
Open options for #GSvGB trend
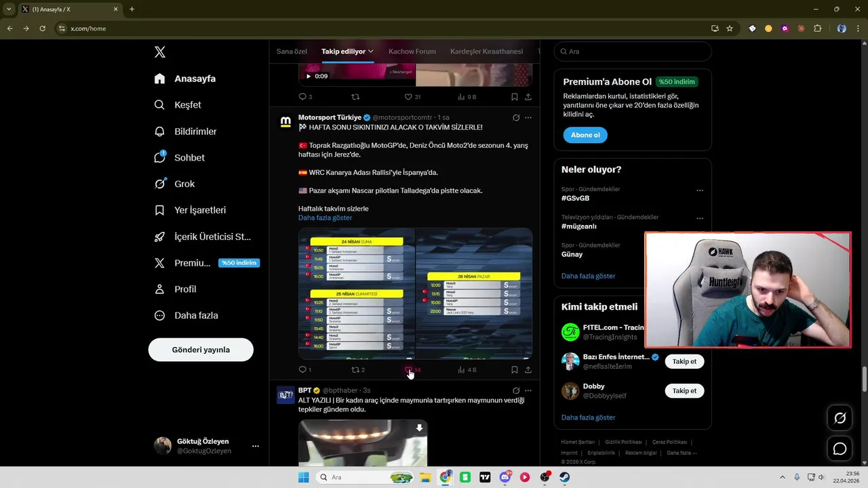pos(700,190)
